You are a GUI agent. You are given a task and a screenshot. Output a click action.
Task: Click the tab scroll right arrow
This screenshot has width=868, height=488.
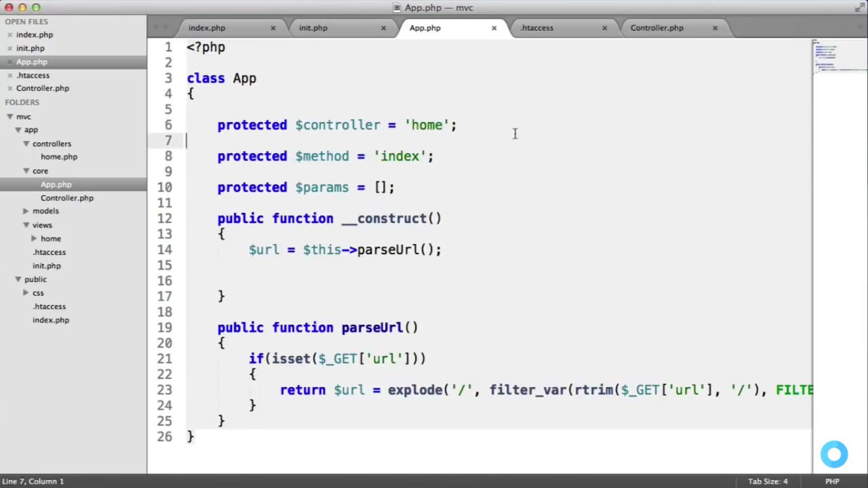click(x=166, y=27)
